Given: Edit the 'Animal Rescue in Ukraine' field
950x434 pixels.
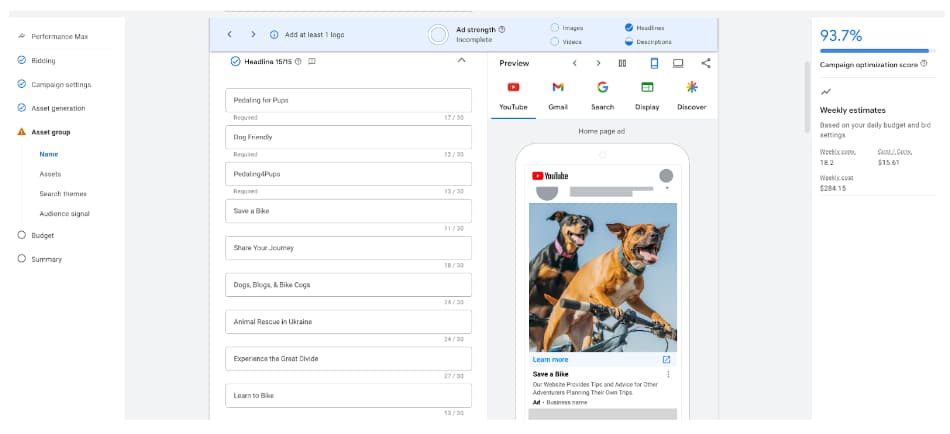Looking at the screenshot, I should (x=348, y=322).
